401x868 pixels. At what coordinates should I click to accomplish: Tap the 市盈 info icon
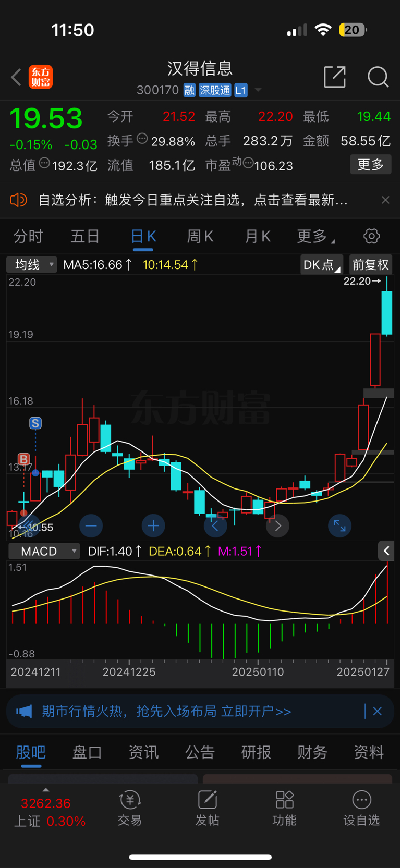click(x=248, y=163)
